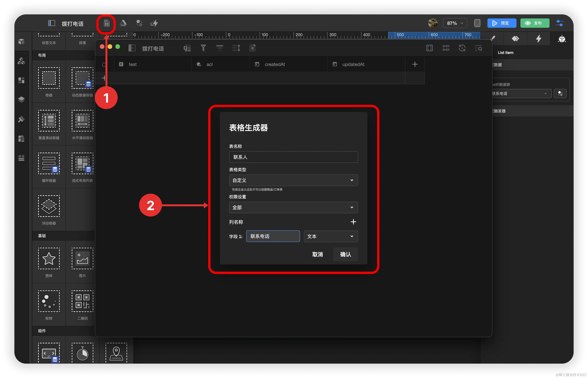Toggle the left sidebar panel icon

pyautogui.click(x=51, y=23)
